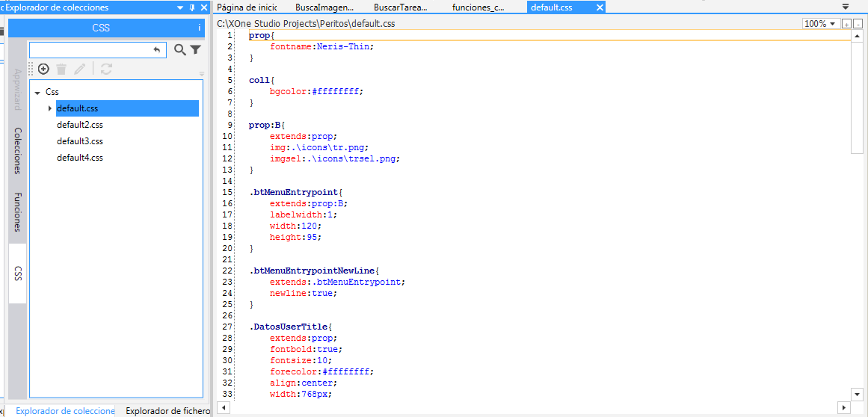Image resolution: width=868 pixels, height=417 pixels.
Task: Switch to Explorador de colecciones bottom tab
Action: tap(64, 411)
